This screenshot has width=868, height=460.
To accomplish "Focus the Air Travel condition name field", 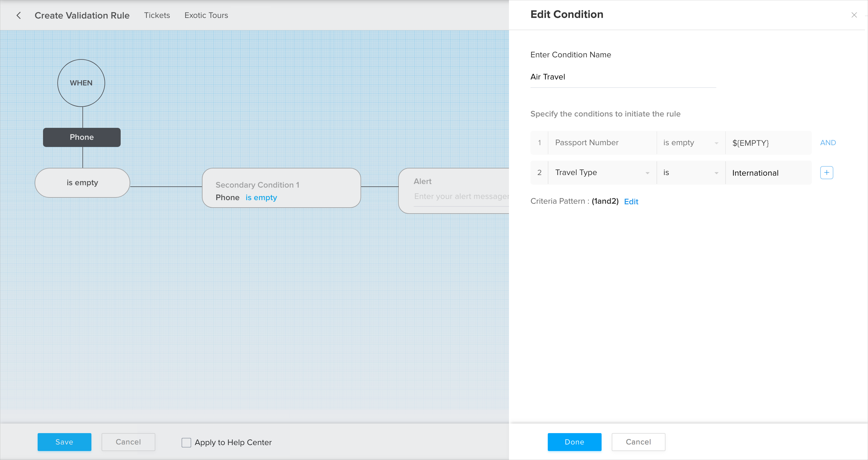I will [x=622, y=77].
